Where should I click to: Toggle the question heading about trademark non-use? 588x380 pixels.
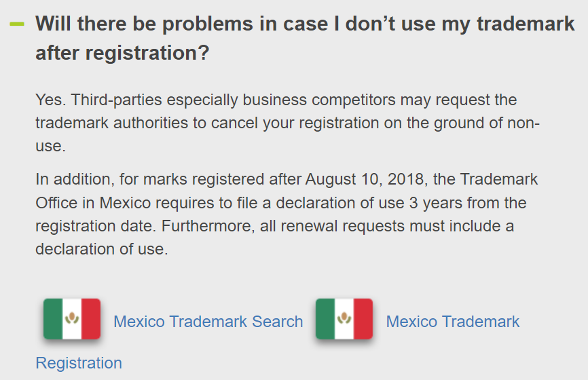click(x=305, y=38)
